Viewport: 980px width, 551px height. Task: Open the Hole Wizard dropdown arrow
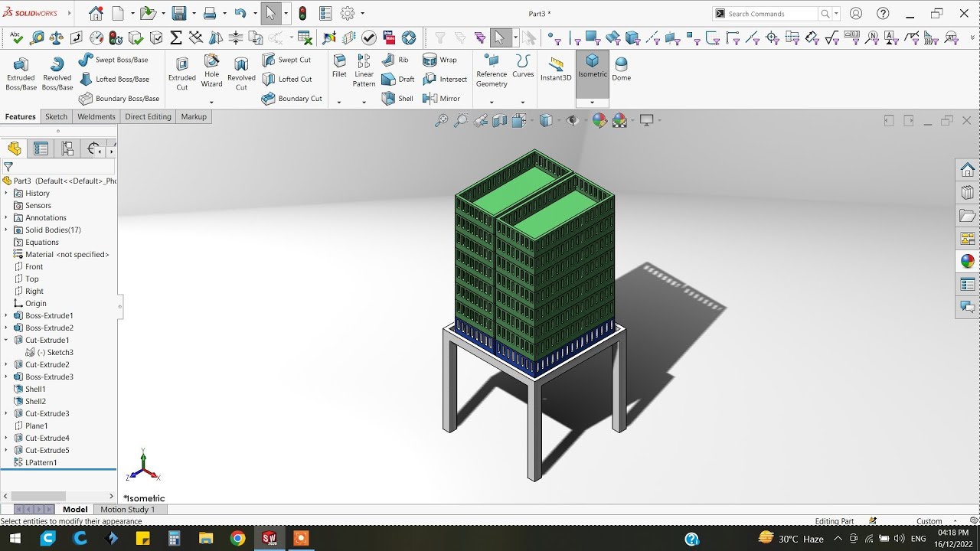point(211,103)
